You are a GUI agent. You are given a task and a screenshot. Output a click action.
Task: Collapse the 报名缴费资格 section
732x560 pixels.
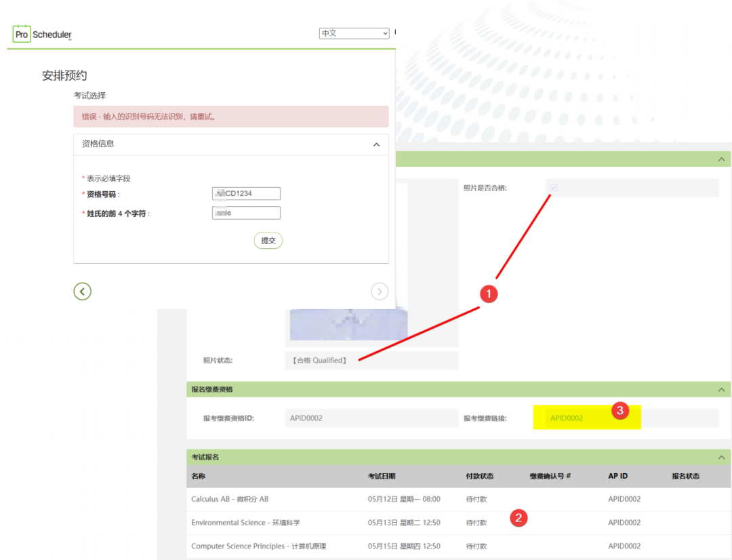click(x=721, y=389)
